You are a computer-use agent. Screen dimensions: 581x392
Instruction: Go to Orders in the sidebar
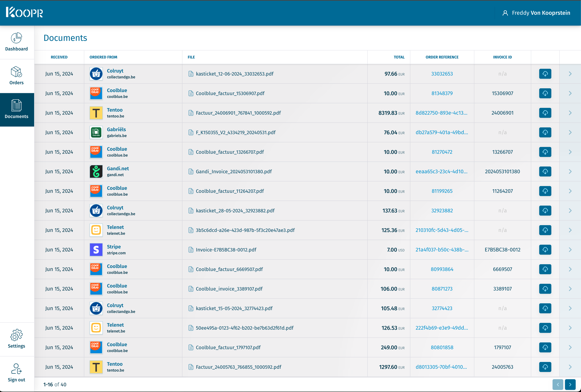[x=17, y=76]
